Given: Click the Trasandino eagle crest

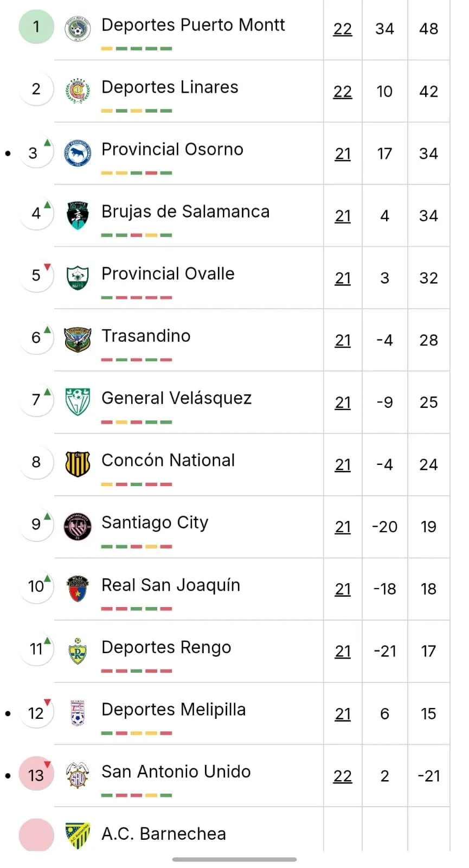Looking at the screenshot, I should (x=78, y=340).
